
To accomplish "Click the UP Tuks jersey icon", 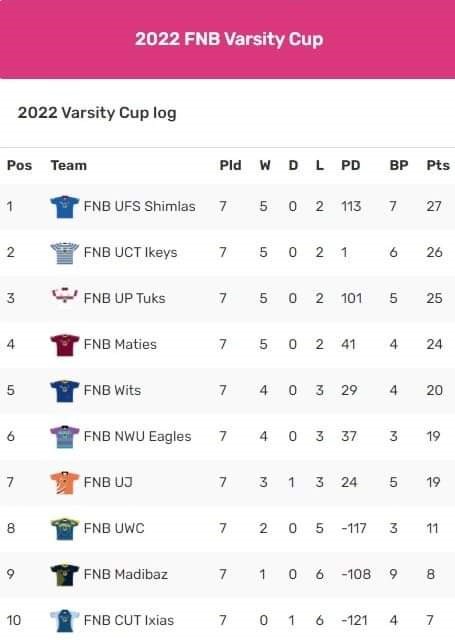I will pos(64,295).
